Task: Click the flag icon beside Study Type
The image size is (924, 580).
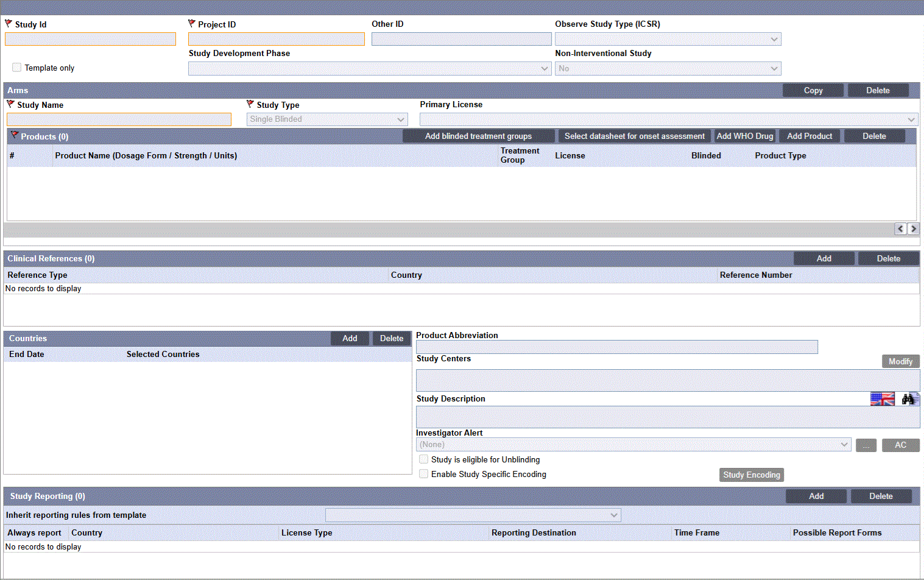Action: click(249, 104)
